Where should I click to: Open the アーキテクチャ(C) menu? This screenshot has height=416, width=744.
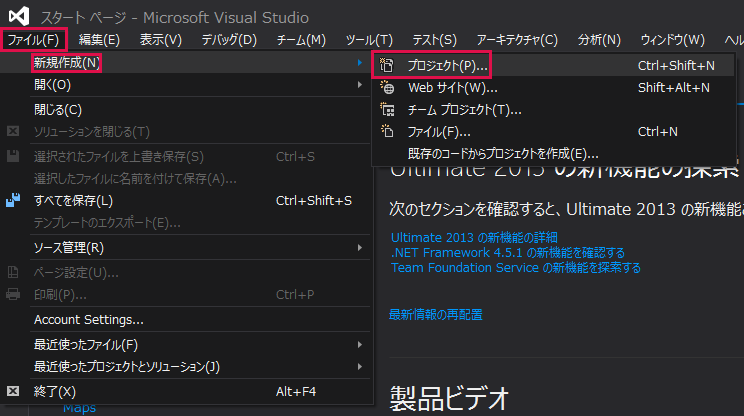coord(517,39)
